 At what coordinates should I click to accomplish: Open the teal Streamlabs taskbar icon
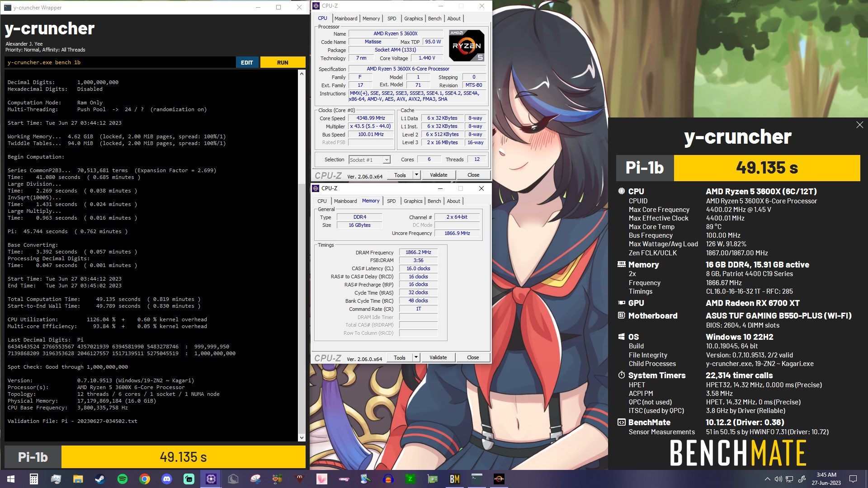click(189, 479)
